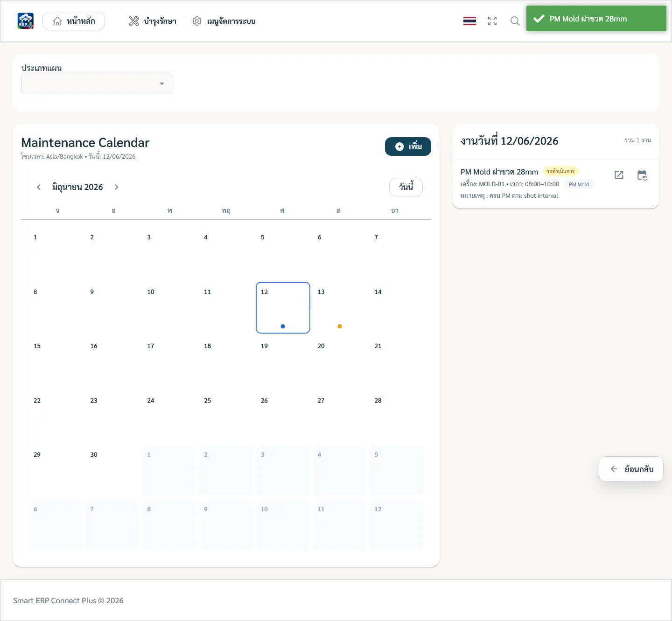Click the search magnifier icon
The width and height of the screenshot is (672, 621).
pos(515,21)
